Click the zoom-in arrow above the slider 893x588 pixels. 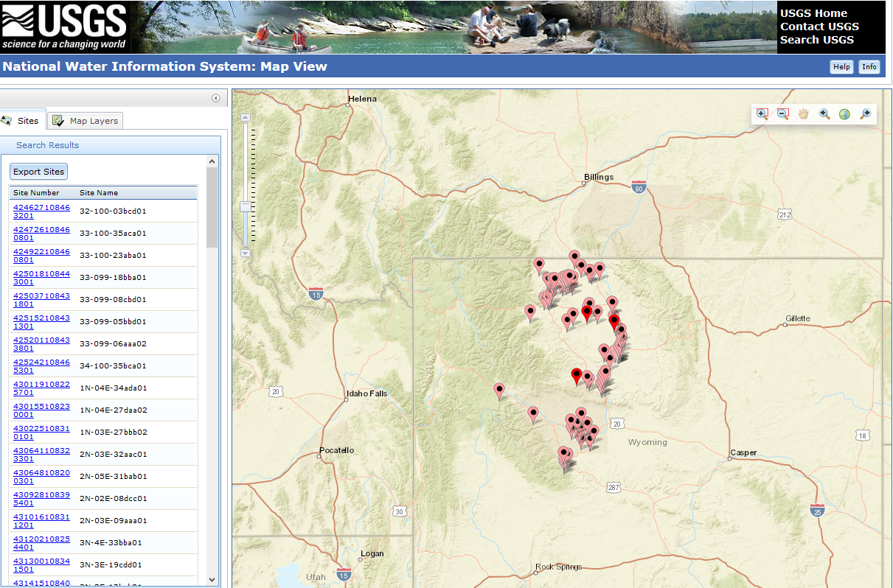(x=245, y=116)
